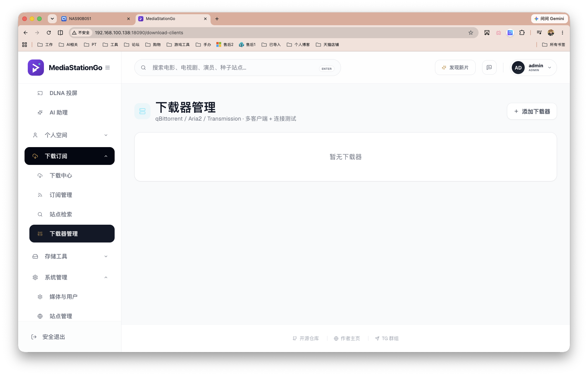Open a new browser tab with plus
Image resolution: width=588 pixels, height=376 pixels.
[x=217, y=19]
